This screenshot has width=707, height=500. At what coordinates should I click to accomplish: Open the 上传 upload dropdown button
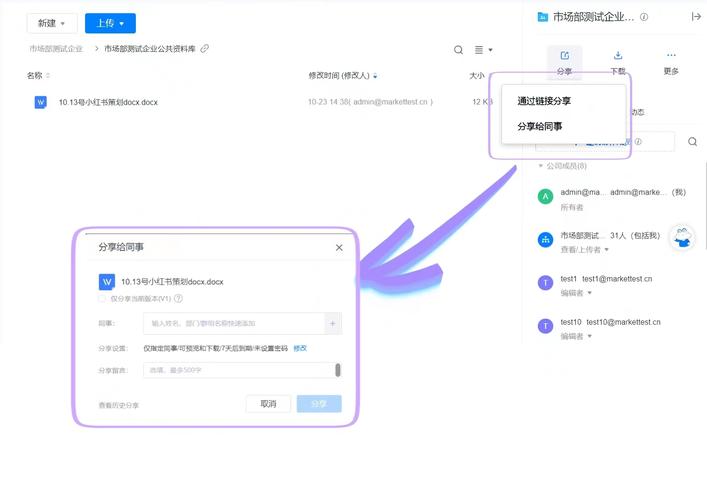[110, 23]
